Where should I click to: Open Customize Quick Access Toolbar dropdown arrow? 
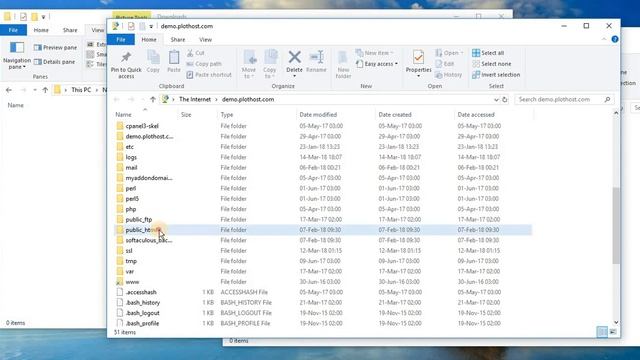[151, 27]
